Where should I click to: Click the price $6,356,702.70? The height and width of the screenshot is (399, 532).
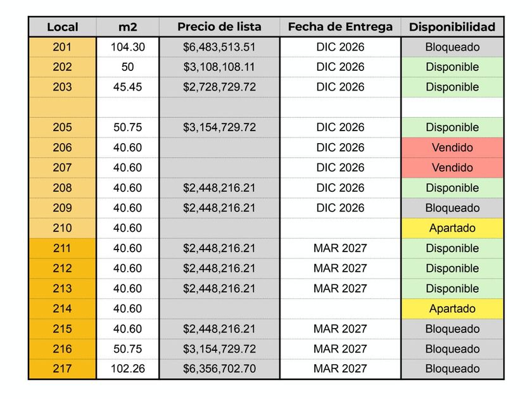click(219, 369)
